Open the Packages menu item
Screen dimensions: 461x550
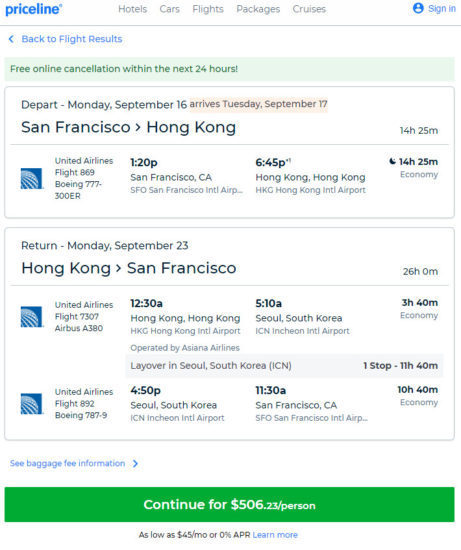coord(258,9)
